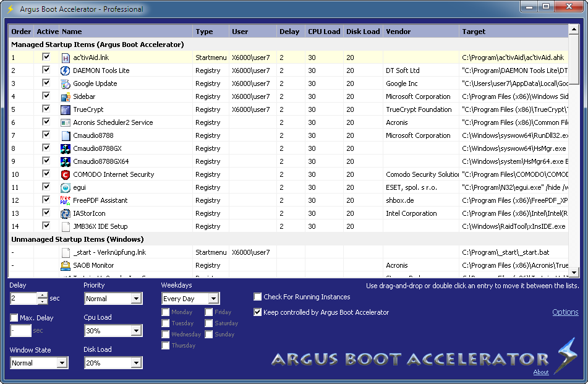The image size is (588, 384).
Task: Sort list by Name column header
Action: coord(126,32)
